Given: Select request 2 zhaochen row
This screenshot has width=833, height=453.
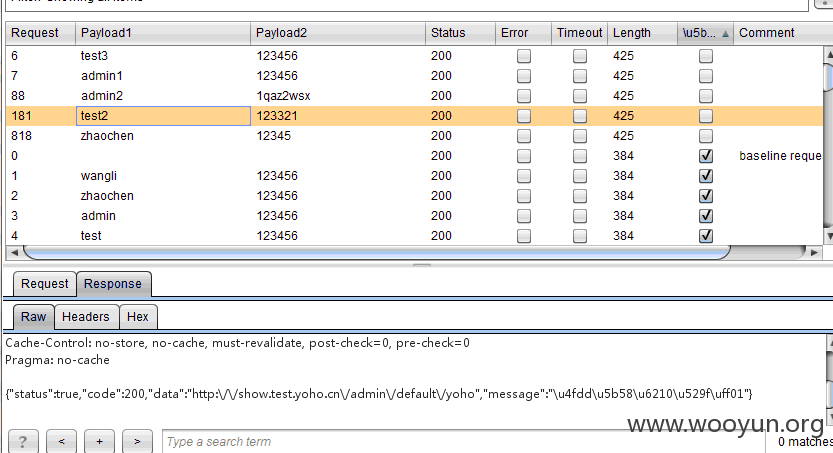Looking at the screenshot, I should [414, 196].
